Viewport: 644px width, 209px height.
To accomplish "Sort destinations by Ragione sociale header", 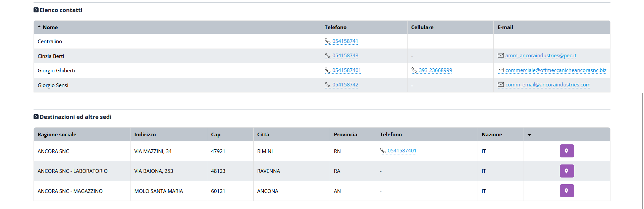I will [x=57, y=135].
